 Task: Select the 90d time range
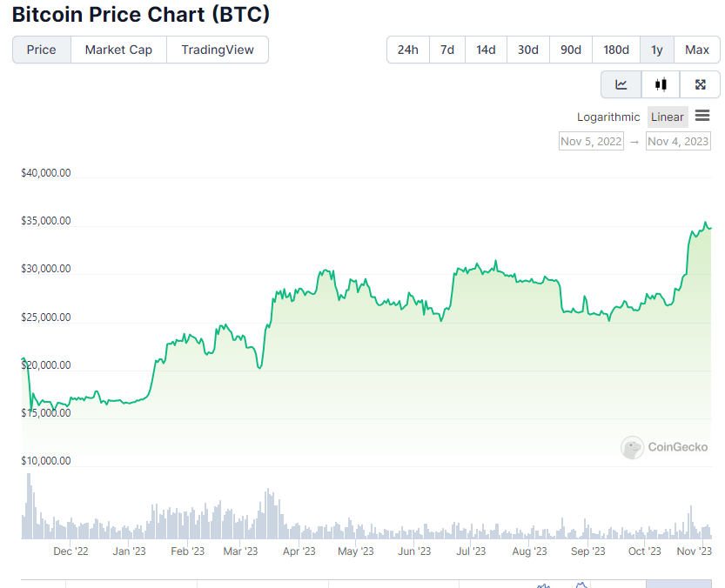(x=571, y=50)
